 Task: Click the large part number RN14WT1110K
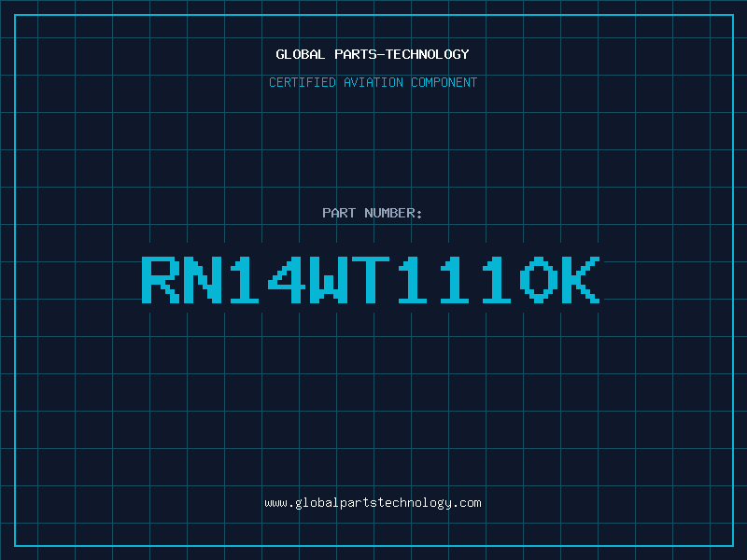pyautogui.click(x=371, y=279)
